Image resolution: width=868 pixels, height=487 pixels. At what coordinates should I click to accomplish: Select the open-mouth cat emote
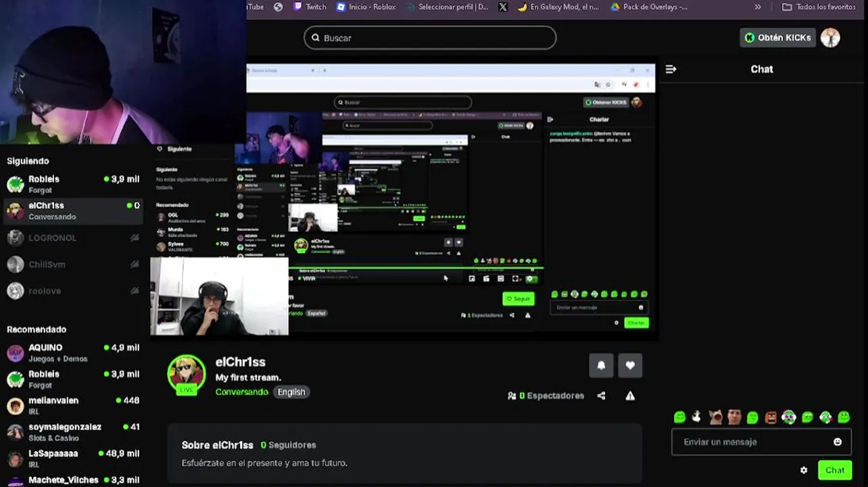click(x=716, y=417)
